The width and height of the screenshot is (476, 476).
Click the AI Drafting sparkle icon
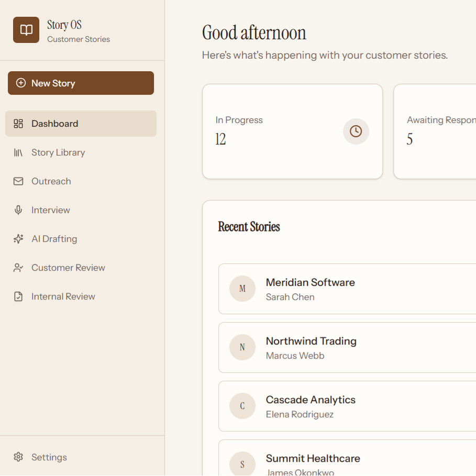(18, 239)
